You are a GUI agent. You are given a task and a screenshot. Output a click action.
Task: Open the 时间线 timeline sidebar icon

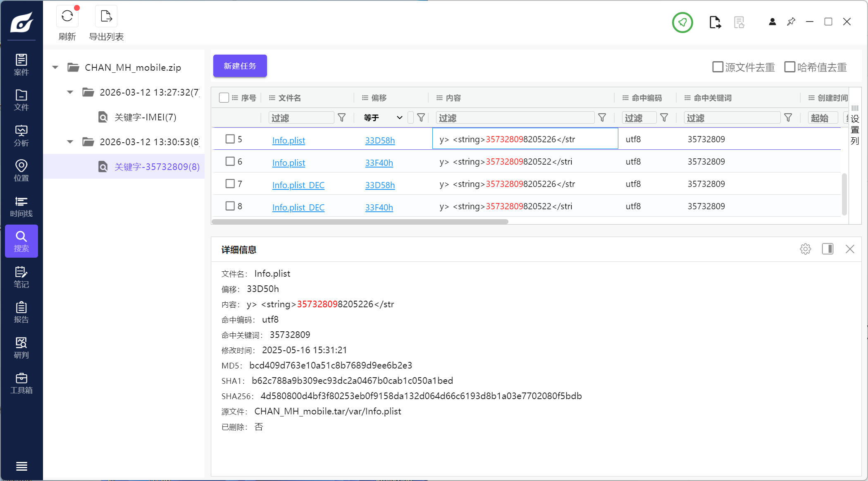click(21, 206)
